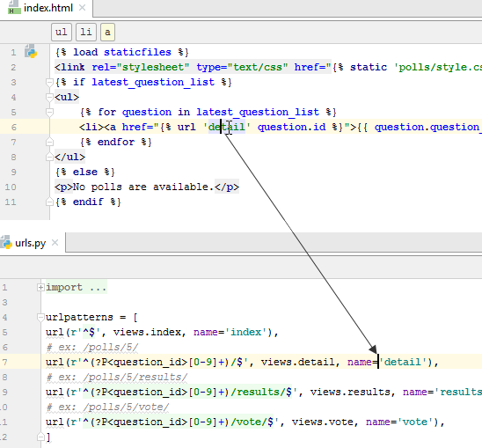Switch to the index.html tab
482x448 pixels.
(x=48, y=8)
